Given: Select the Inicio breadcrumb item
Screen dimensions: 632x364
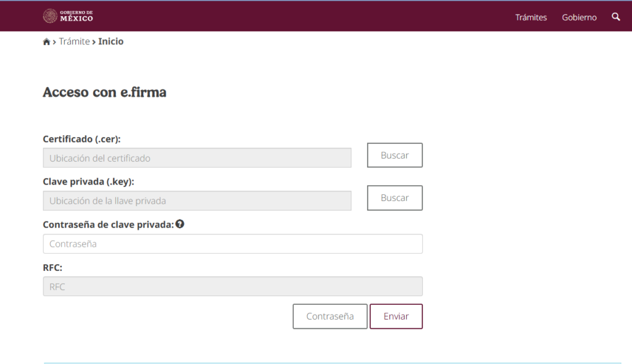Looking at the screenshot, I should click(x=110, y=41).
